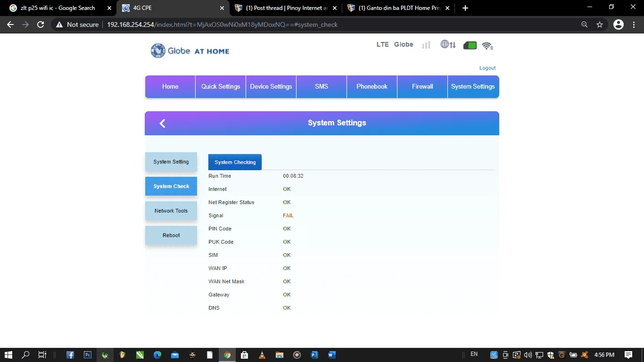The image size is (644, 362).
Task: Open the Network Tools sidebar button
Action: [171, 211]
